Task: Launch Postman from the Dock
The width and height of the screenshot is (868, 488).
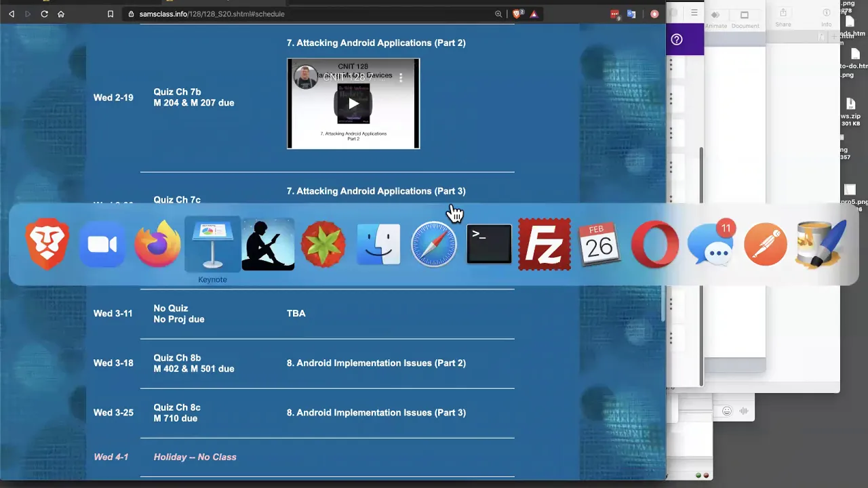Action: 766,244
